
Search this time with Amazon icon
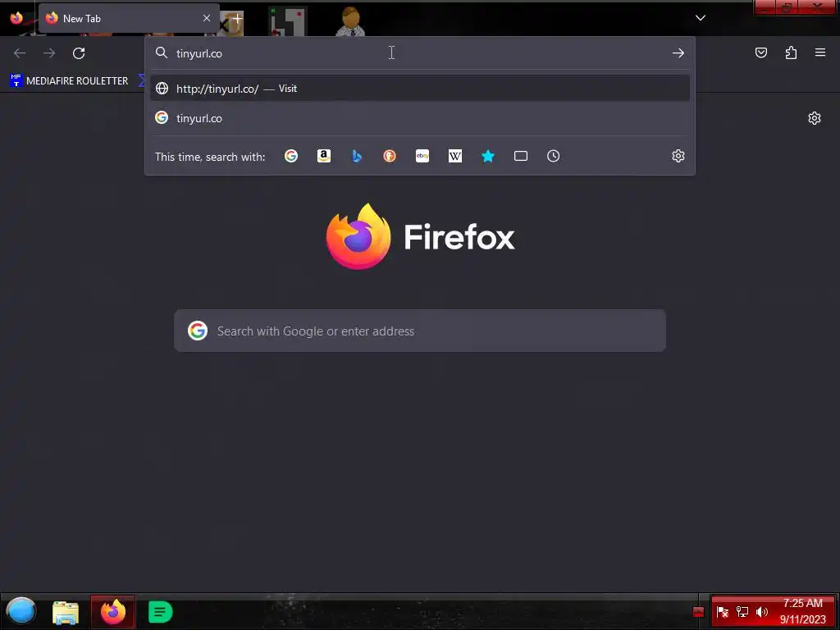(323, 156)
